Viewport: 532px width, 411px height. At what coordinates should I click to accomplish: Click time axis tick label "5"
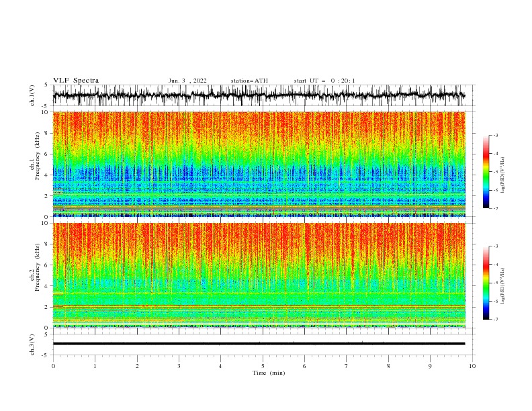click(x=263, y=366)
